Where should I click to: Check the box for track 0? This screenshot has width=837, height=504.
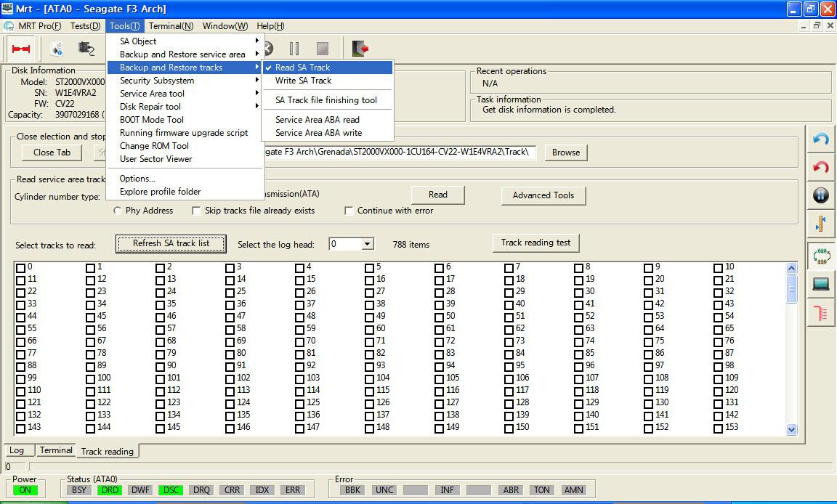tap(21, 268)
